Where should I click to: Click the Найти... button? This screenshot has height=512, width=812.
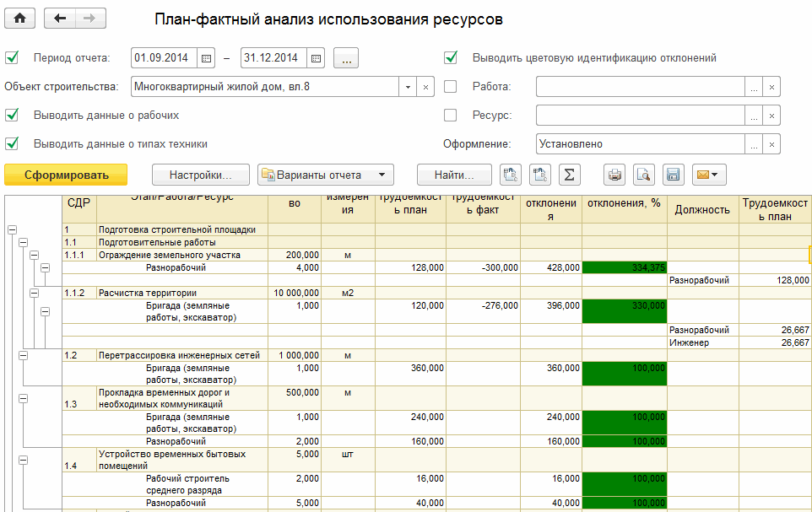click(455, 175)
